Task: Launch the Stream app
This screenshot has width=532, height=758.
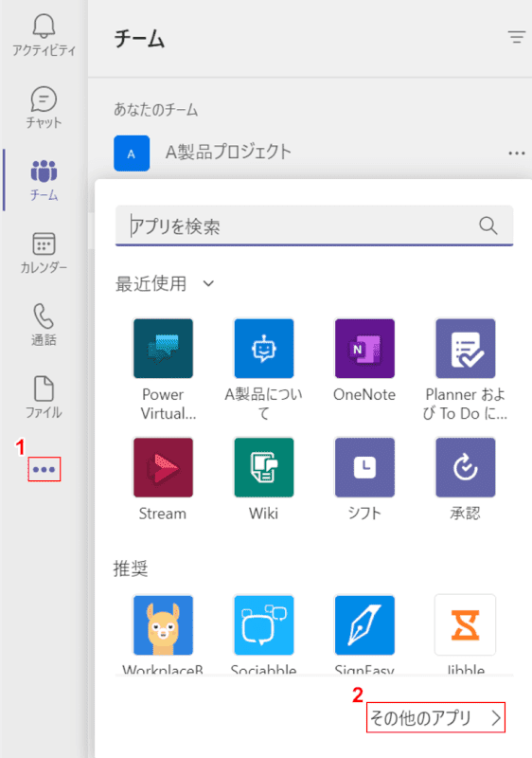Action: (163, 467)
